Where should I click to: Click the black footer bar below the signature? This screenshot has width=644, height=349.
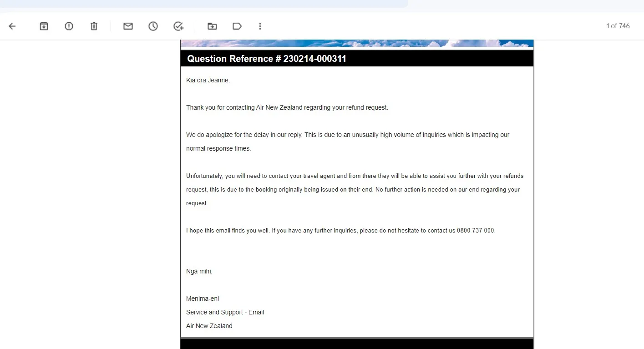[357, 344]
